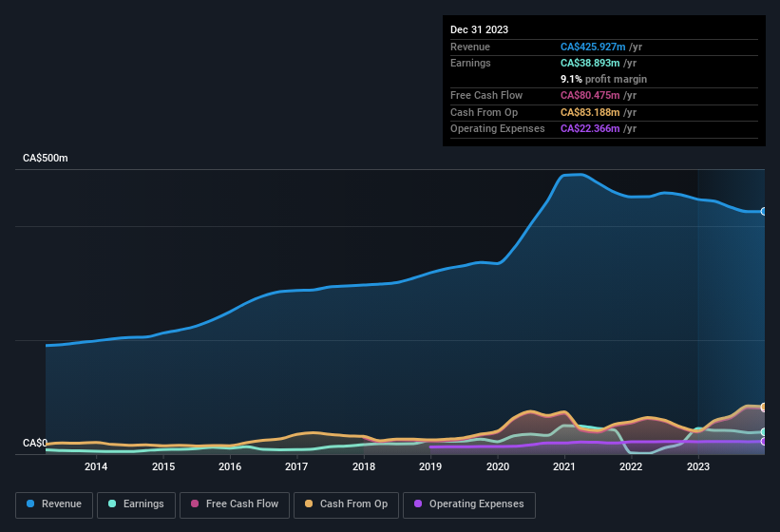Toggle the Earnings series legend button
This screenshot has width=780, height=532.
pyautogui.click(x=136, y=504)
